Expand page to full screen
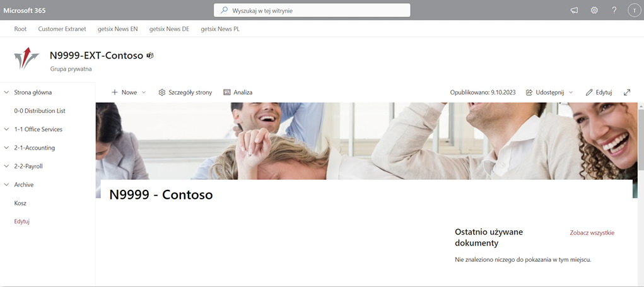This screenshot has height=287, width=644. pos(627,92)
